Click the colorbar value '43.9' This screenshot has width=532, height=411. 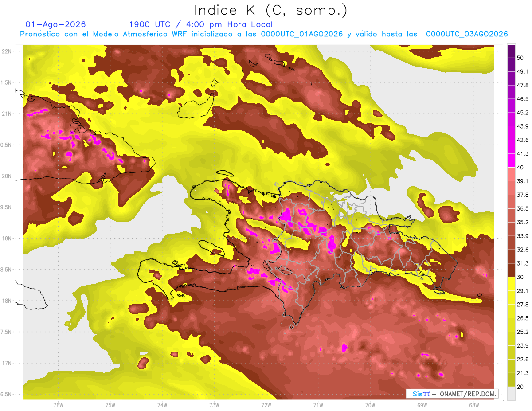point(522,126)
